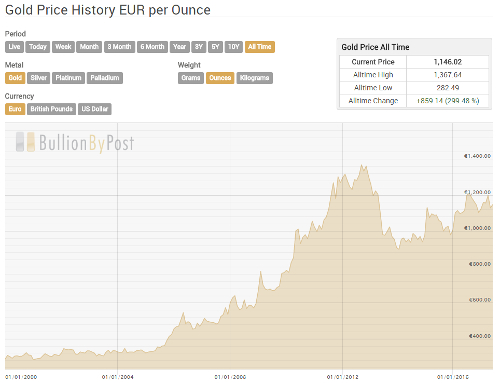Click the Gold Price All Time heading
Image resolution: width=500 pixels, height=383 pixels.
[375, 47]
